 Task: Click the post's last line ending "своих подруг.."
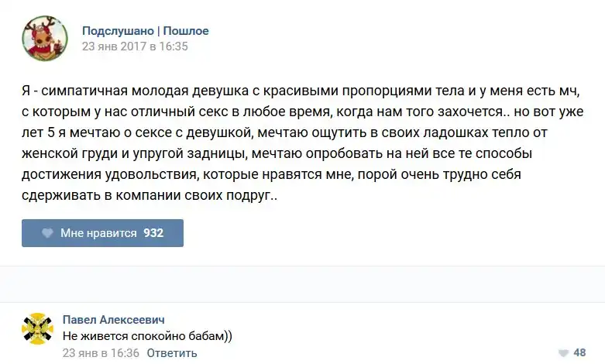[150, 196]
